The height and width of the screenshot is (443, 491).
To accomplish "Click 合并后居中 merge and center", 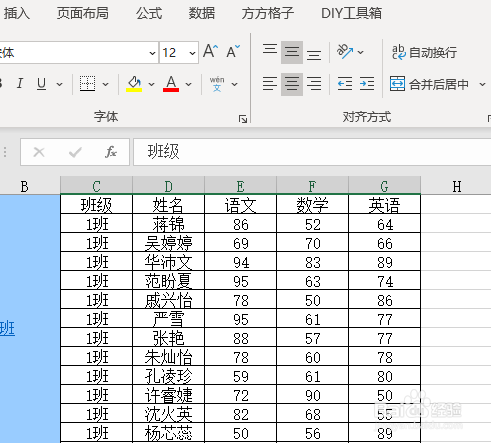I will 429,84.
